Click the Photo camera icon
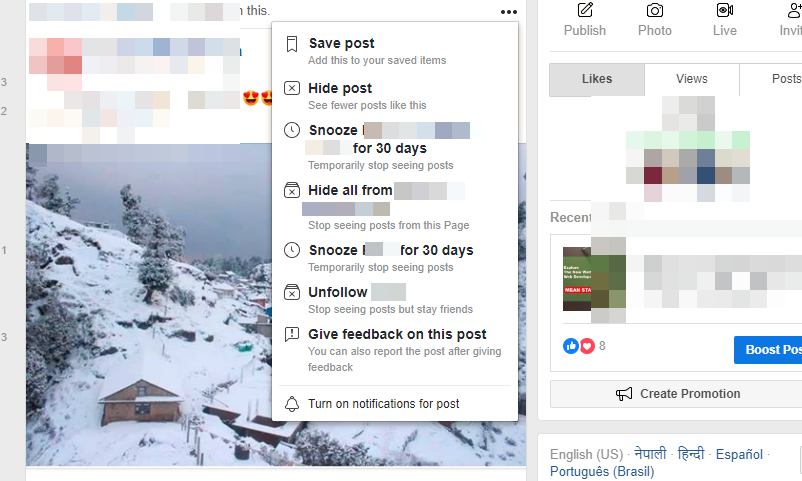This screenshot has width=802, height=481. point(655,10)
